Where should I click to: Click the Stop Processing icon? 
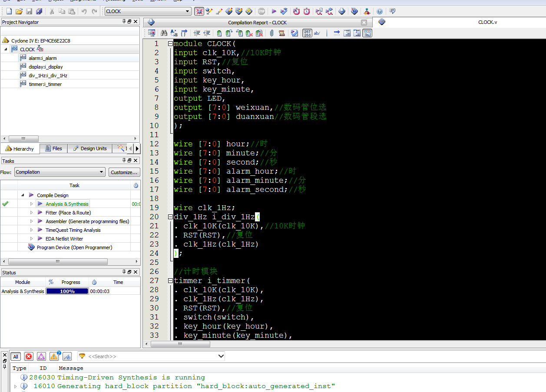(261, 11)
